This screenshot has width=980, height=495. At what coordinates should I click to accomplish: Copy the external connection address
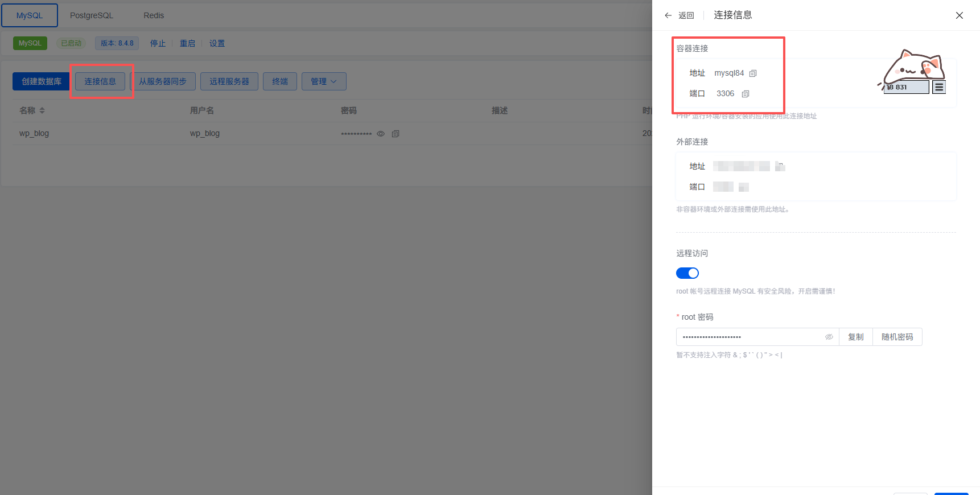[780, 166]
